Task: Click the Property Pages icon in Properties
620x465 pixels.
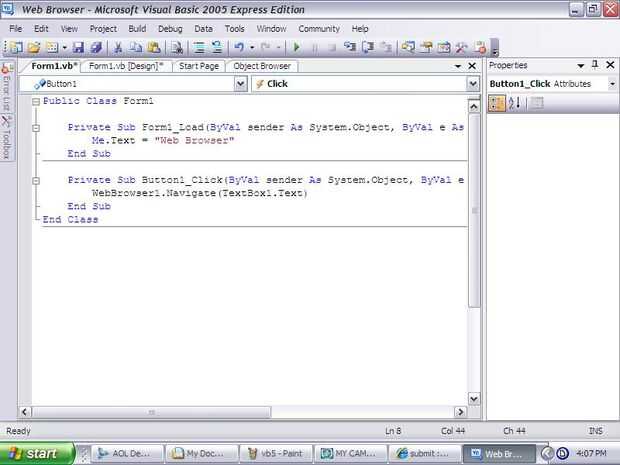Action: tap(536, 104)
